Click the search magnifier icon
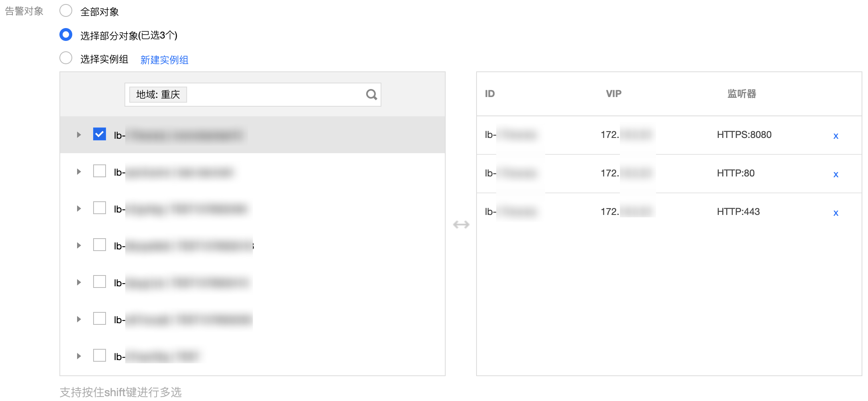 pyautogui.click(x=371, y=95)
